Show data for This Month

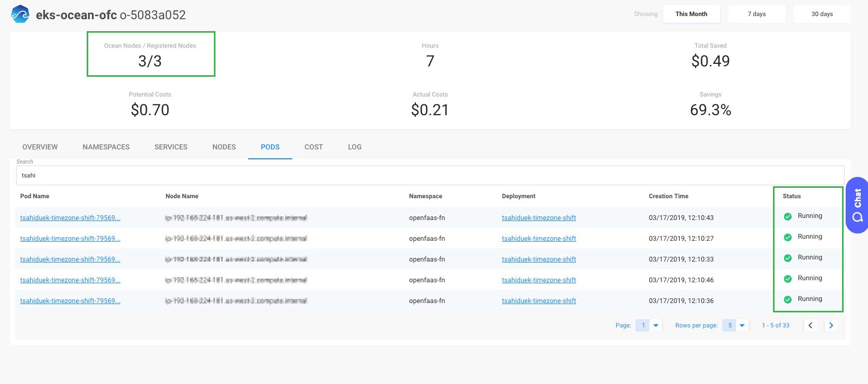[x=691, y=14]
